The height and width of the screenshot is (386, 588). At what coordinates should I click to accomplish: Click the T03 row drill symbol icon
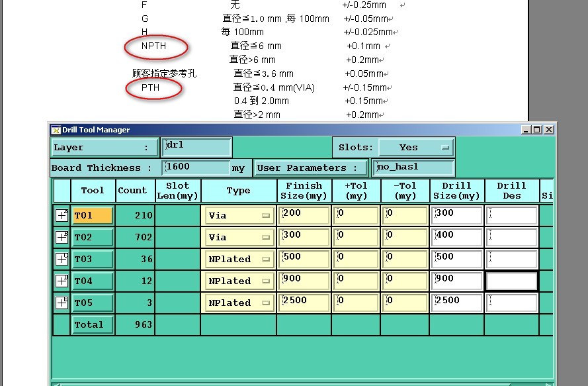(62, 259)
